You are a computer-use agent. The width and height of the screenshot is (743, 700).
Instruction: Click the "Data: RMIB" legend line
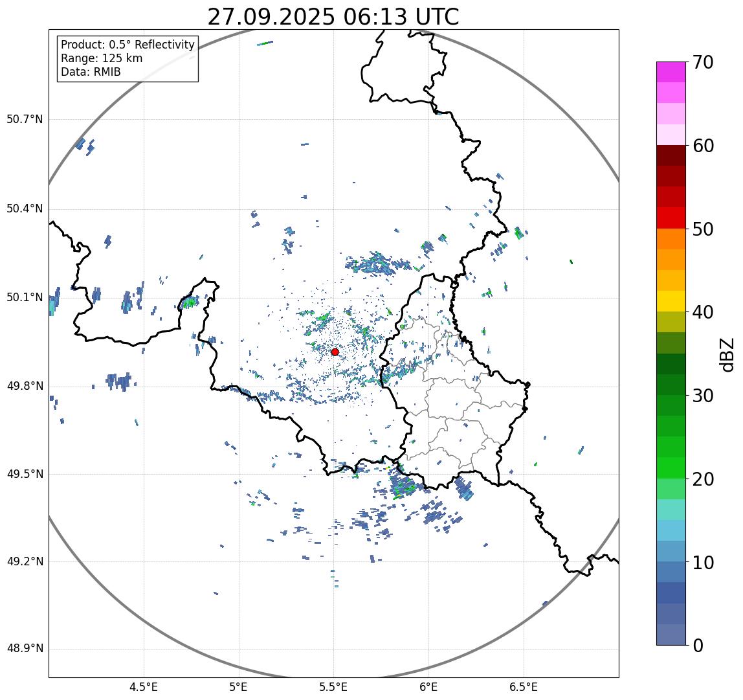click(91, 72)
